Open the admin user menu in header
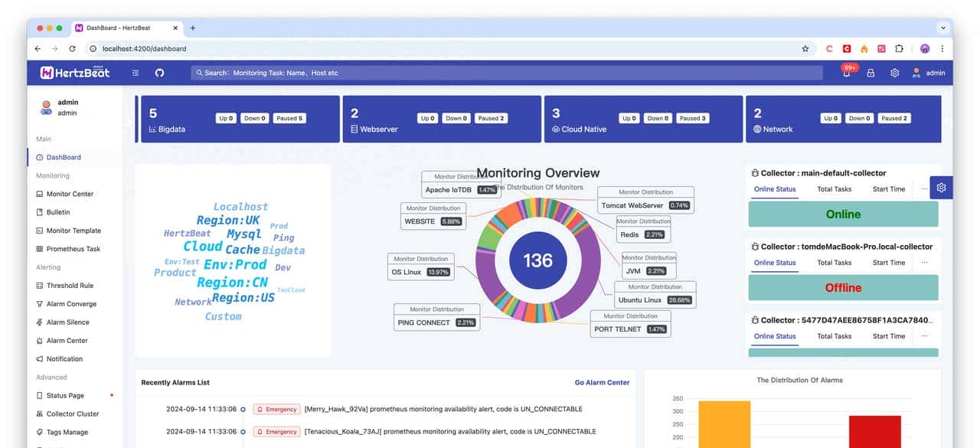 click(929, 73)
